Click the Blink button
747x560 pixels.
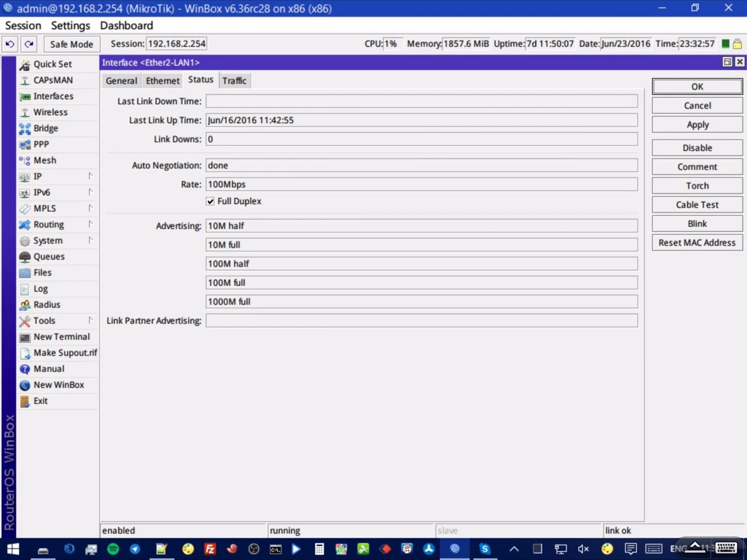click(x=697, y=223)
